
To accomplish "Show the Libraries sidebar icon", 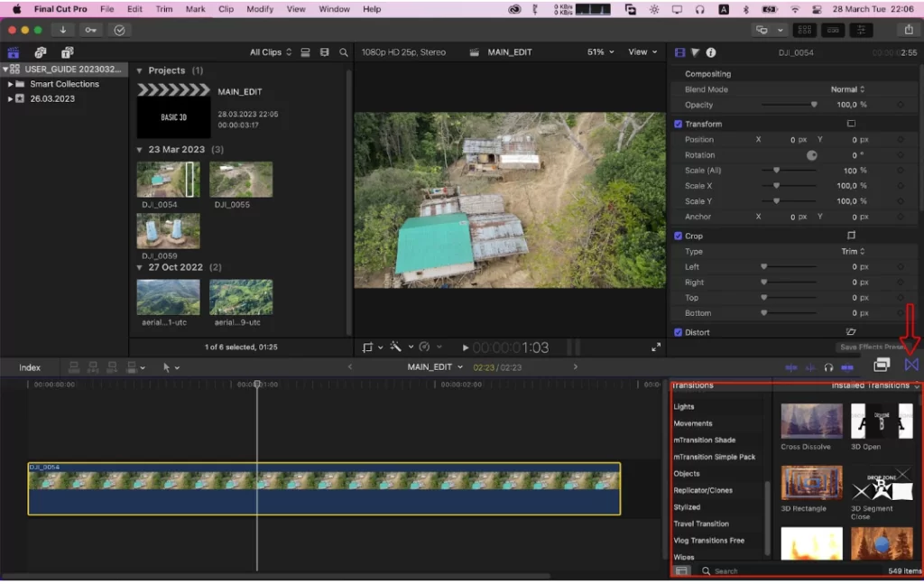I will (x=13, y=52).
